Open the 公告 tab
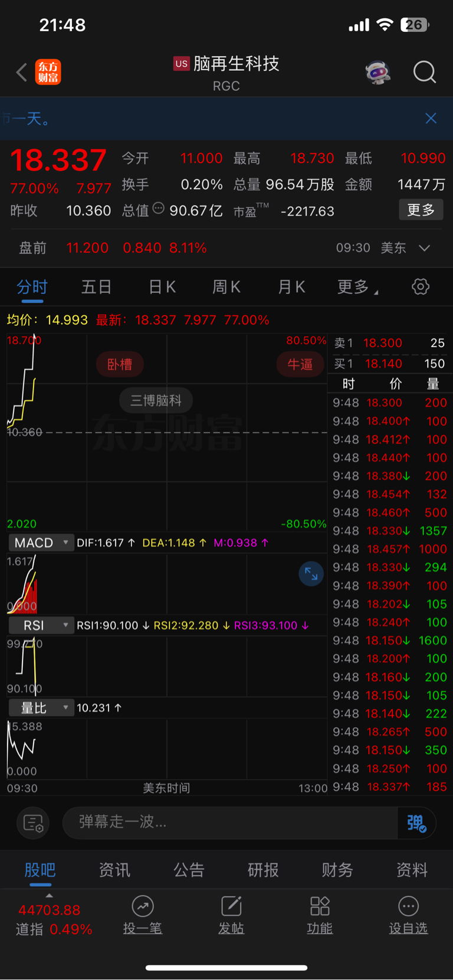The height and width of the screenshot is (980, 453). (189, 870)
